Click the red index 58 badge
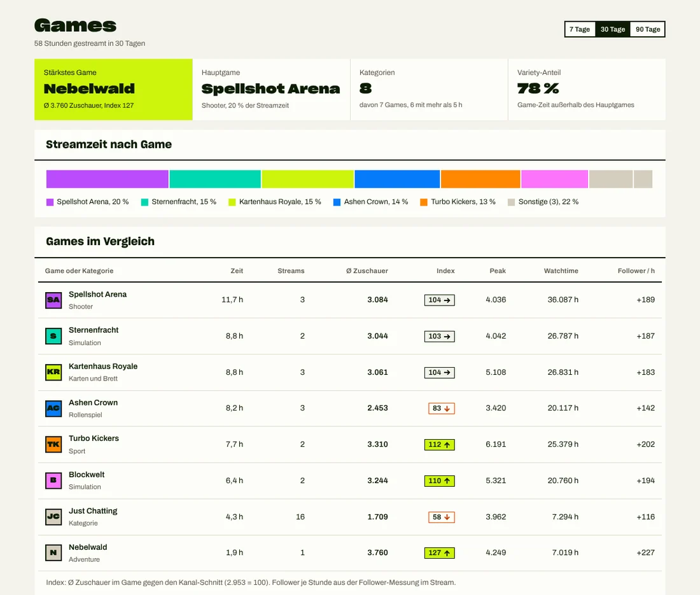Image resolution: width=700 pixels, height=595 pixels. (x=442, y=517)
